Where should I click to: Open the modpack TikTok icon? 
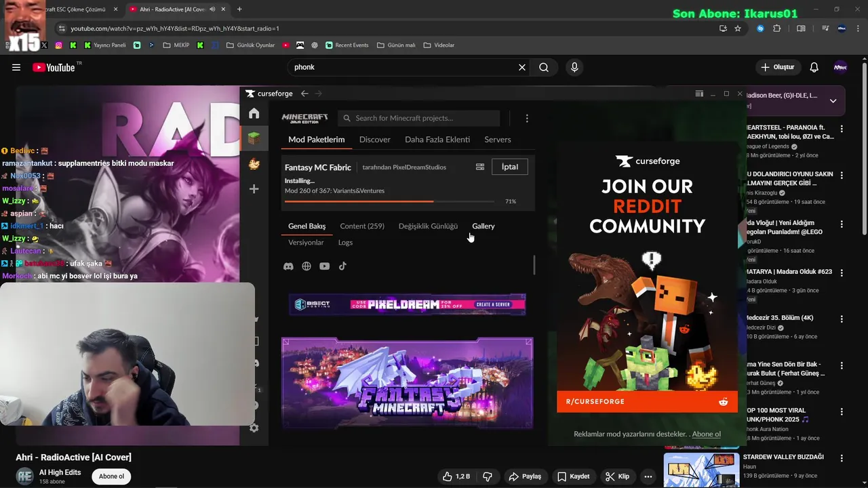[342, 266]
